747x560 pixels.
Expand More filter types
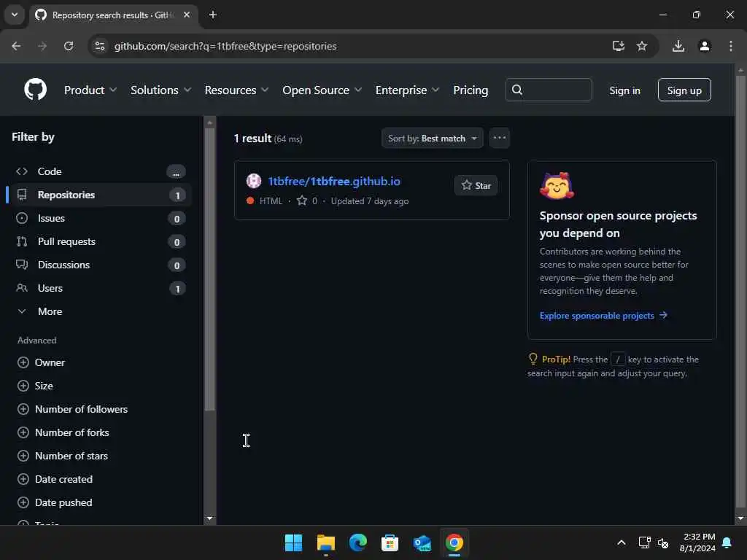tap(98, 311)
